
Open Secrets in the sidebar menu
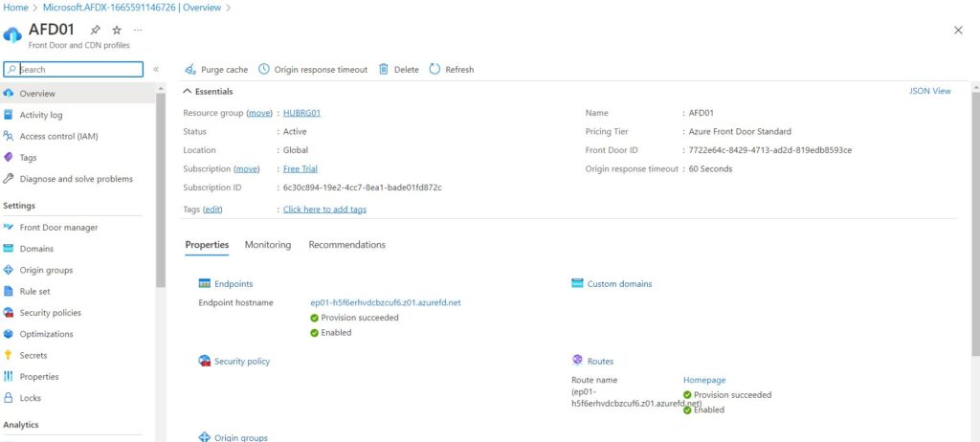pyautogui.click(x=33, y=355)
